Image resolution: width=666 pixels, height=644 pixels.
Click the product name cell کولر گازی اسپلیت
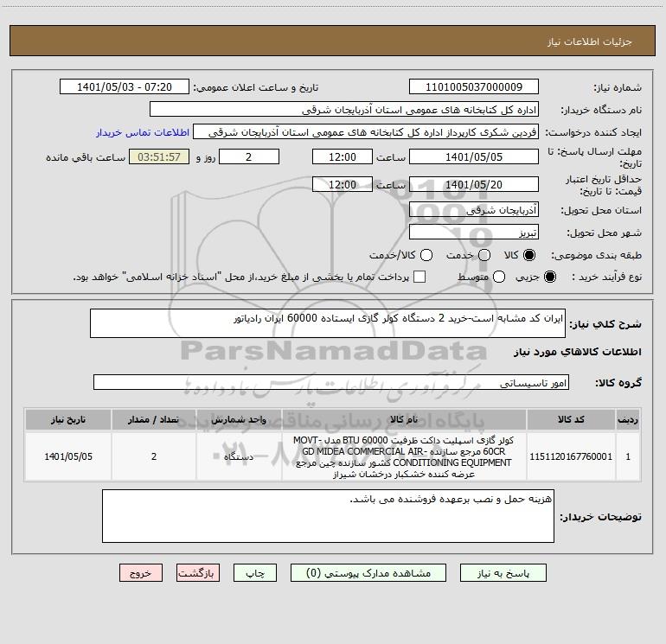(x=404, y=456)
